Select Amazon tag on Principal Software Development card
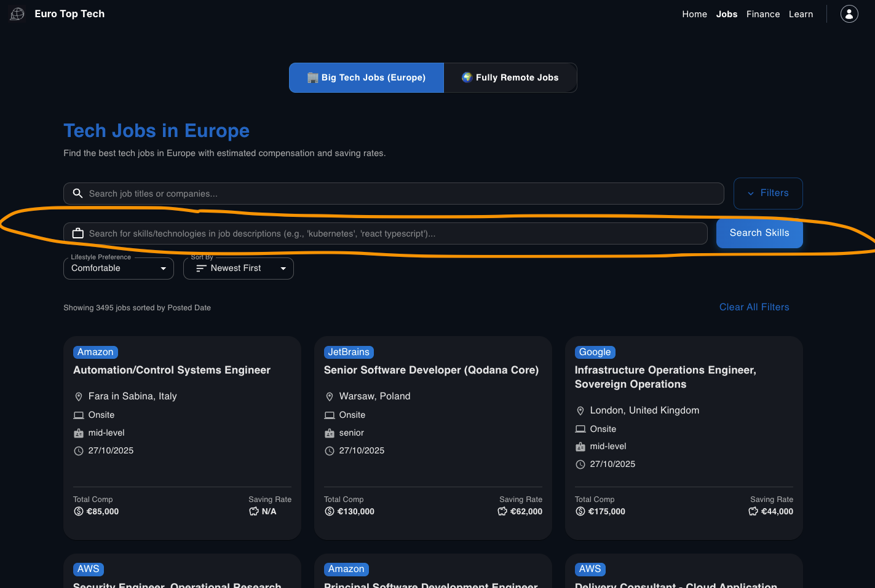 (346, 569)
